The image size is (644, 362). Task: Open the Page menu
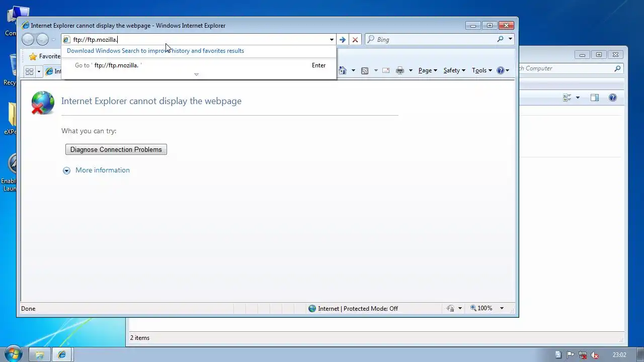[x=428, y=70]
